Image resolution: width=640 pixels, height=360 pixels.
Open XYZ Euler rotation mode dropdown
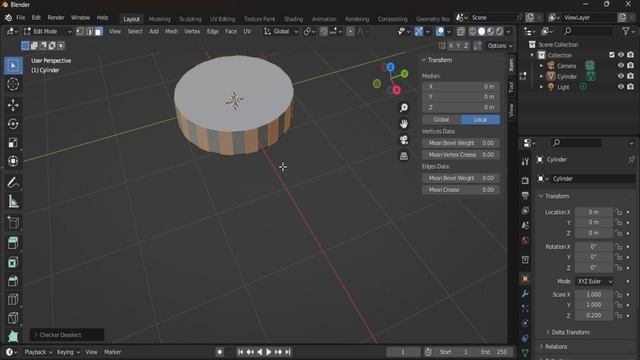coord(594,281)
